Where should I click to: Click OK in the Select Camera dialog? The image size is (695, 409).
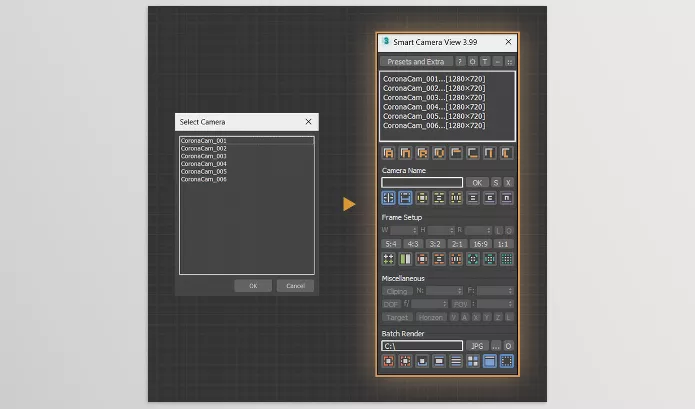tap(253, 286)
